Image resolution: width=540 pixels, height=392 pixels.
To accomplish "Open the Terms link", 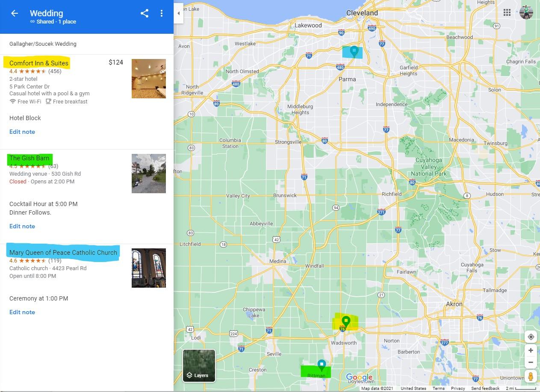I will pyautogui.click(x=438, y=388).
